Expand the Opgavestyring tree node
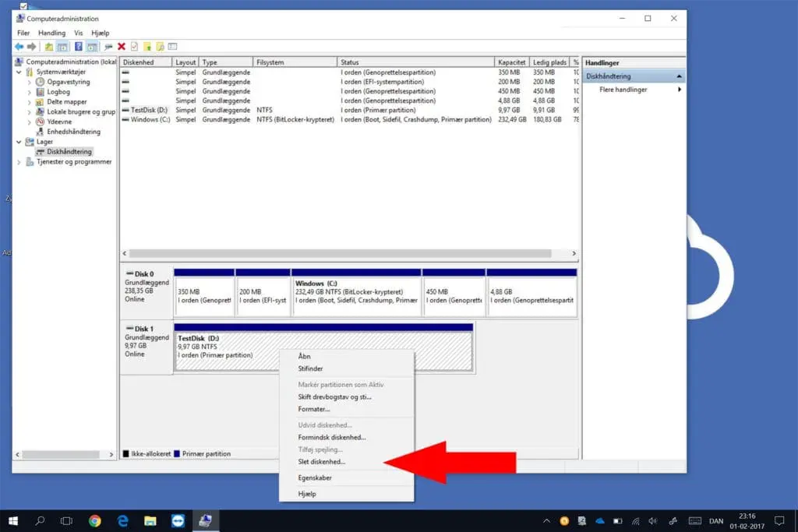 click(x=30, y=82)
